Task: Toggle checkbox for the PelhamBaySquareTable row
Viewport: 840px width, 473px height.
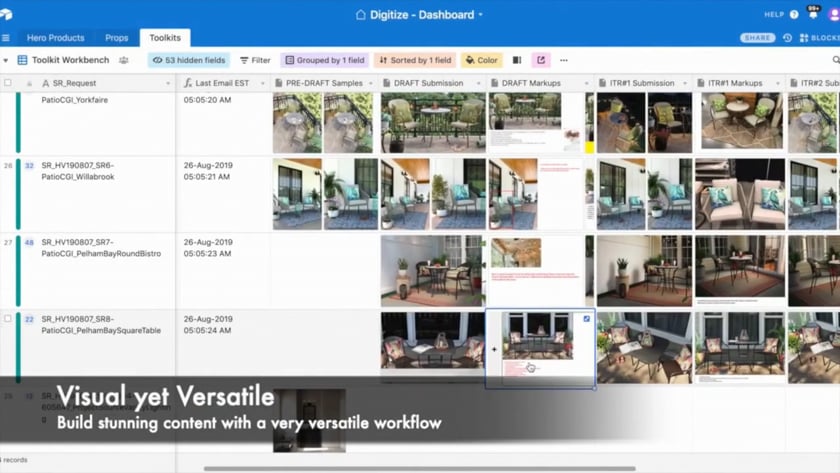Action: tap(8, 319)
